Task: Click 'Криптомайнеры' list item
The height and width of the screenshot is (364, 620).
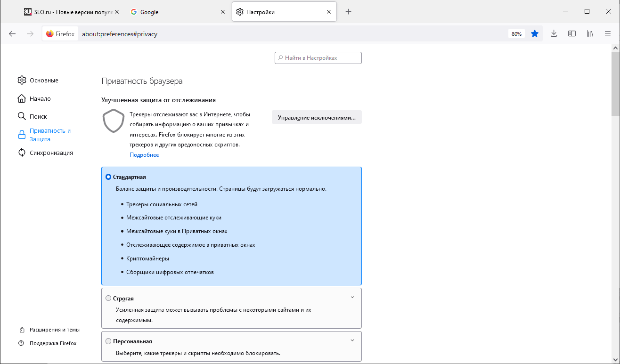Action: click(147, 259)
